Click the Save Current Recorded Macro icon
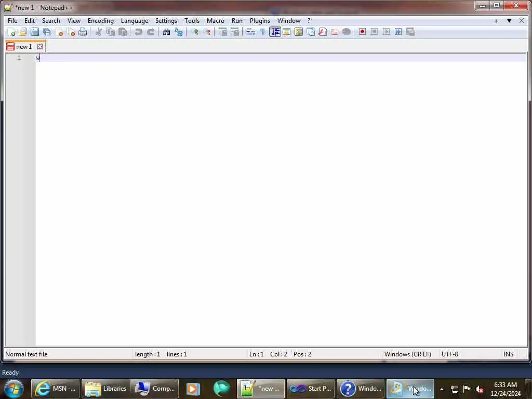532x399 pixels. [410, 32]
